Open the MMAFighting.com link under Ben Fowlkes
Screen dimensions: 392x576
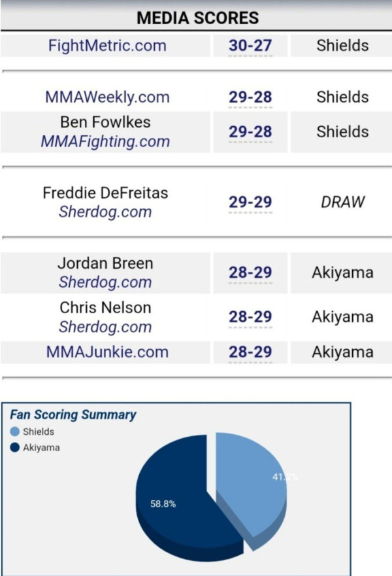pyautogui.click(x=105, y=141)
